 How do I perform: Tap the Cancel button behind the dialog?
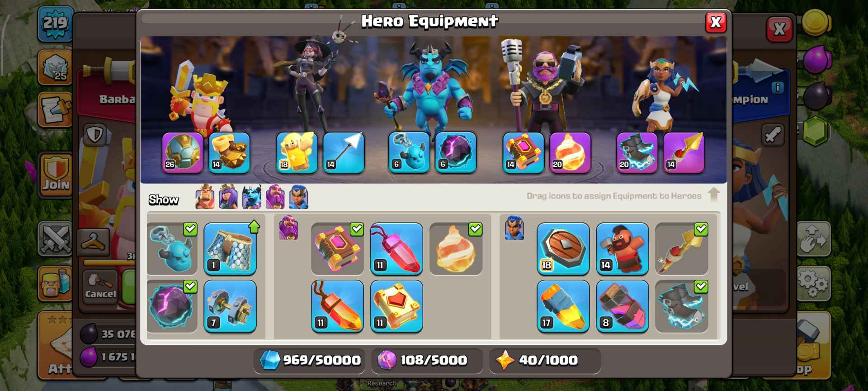pos(100,287)
